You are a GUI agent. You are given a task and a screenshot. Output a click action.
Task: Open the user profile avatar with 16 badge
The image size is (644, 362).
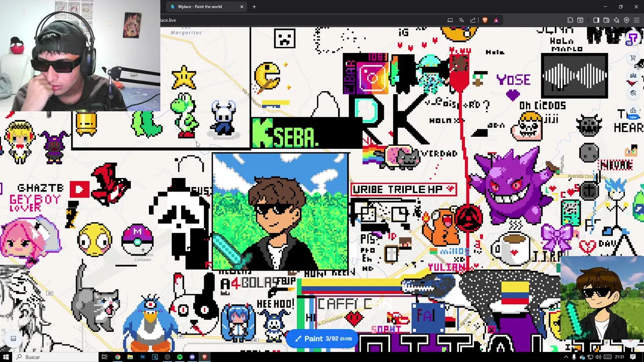[632, 38]
